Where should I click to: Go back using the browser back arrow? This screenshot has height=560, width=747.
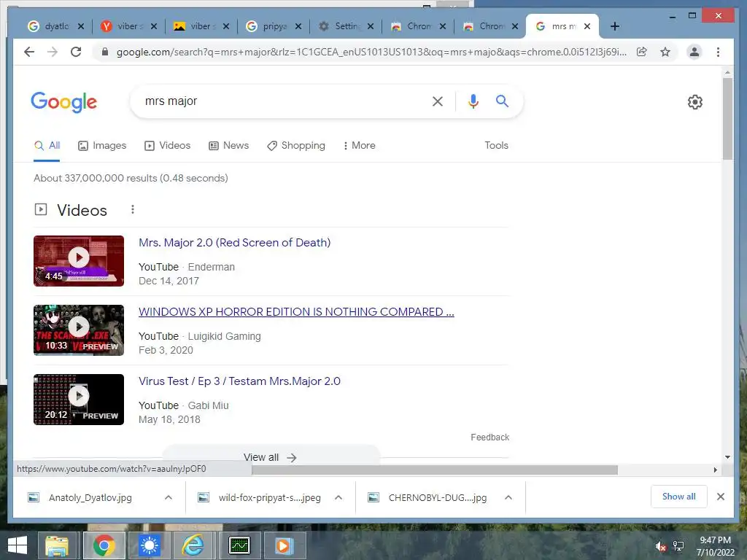(x=29, y=52)
